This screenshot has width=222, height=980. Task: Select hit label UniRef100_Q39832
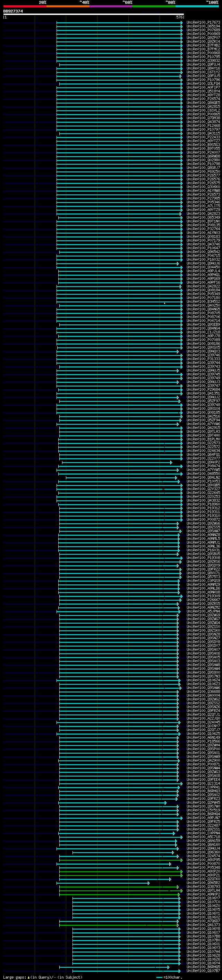203,61
